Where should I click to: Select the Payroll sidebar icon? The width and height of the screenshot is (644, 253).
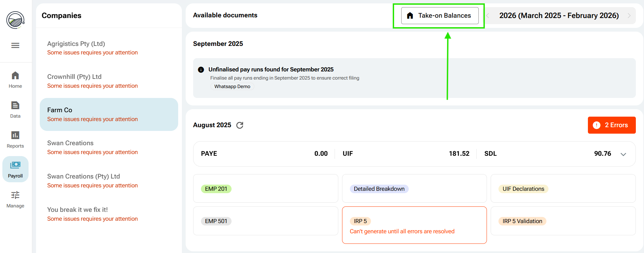[x=15, y=169]
